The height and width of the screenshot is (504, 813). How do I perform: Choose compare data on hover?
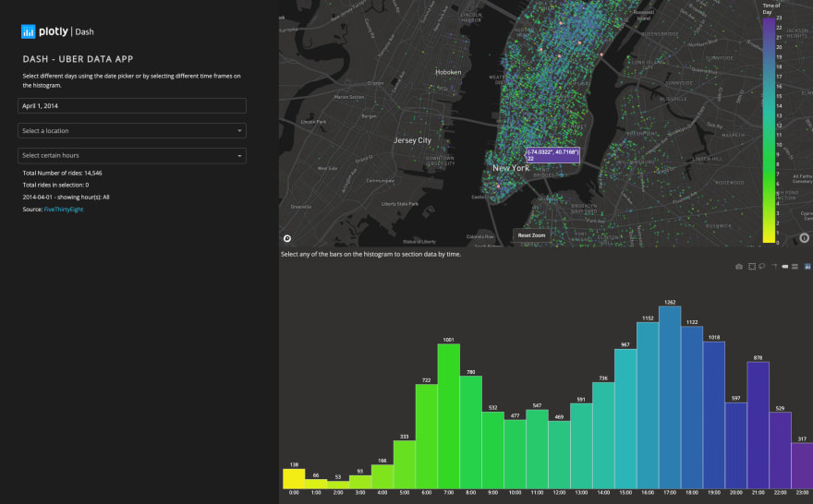[x=795, y=266]
